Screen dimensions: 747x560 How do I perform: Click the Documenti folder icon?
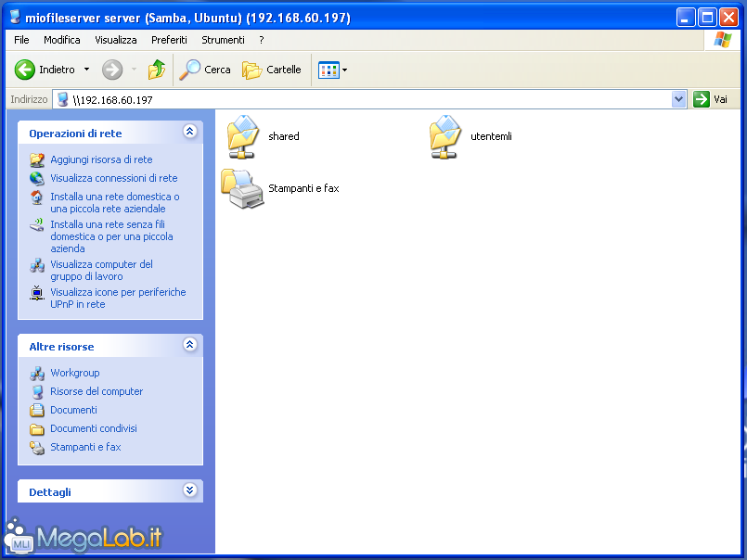37,410
